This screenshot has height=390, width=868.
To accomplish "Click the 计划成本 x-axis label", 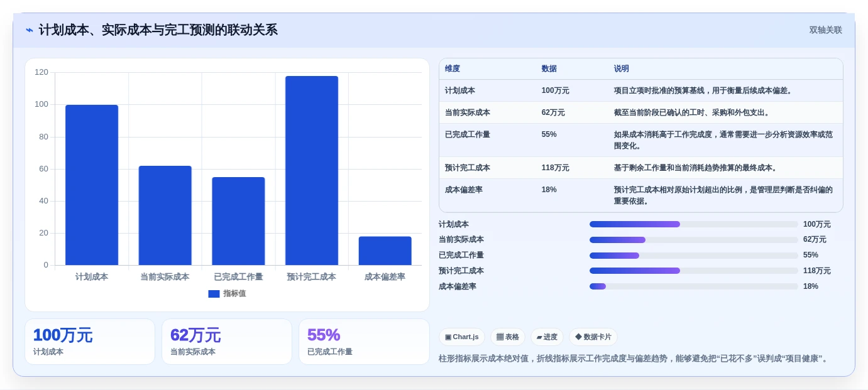I will tap(92, 276).
